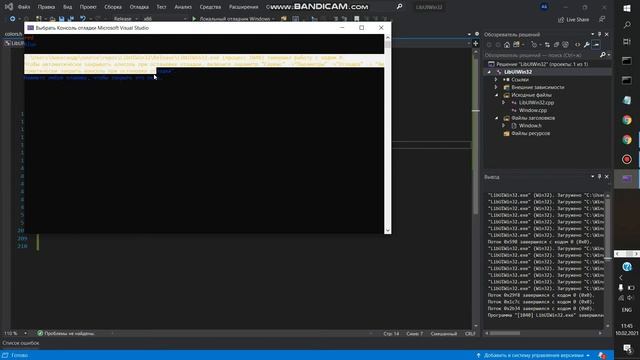
Task: Click the Solution Explorer search field
Action: [x=541, y=55]
